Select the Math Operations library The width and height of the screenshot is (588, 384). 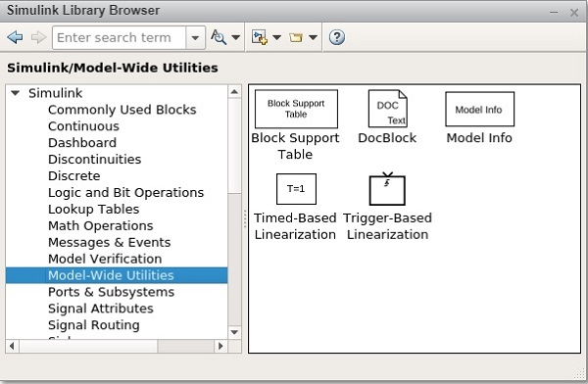click(101, 225)
